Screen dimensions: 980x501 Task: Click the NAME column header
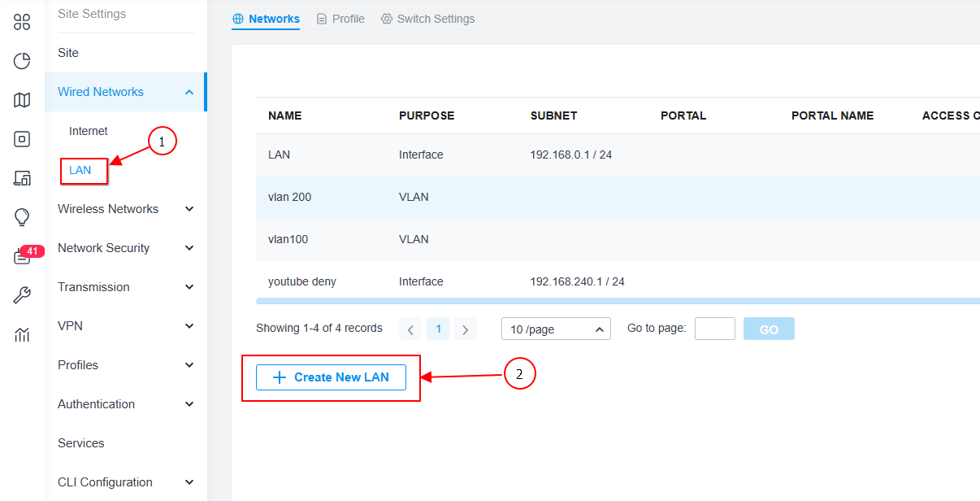pyautogui.click(x=285, y=115)
